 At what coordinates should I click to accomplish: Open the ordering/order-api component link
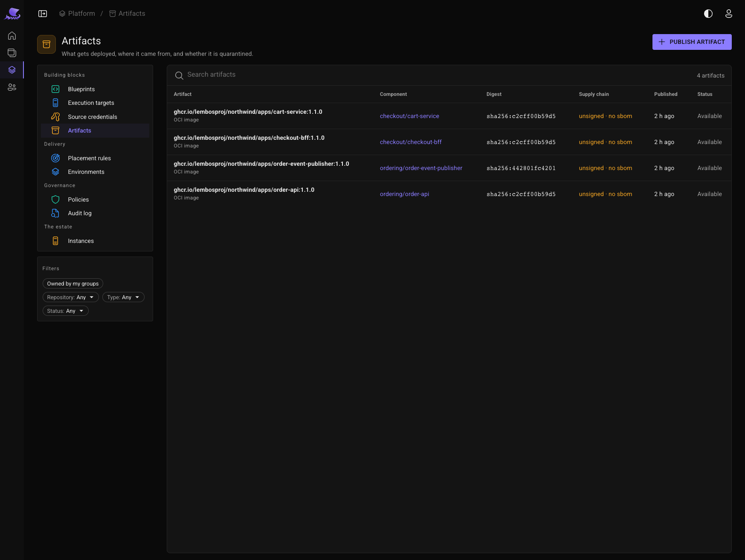tap(404, 194)
